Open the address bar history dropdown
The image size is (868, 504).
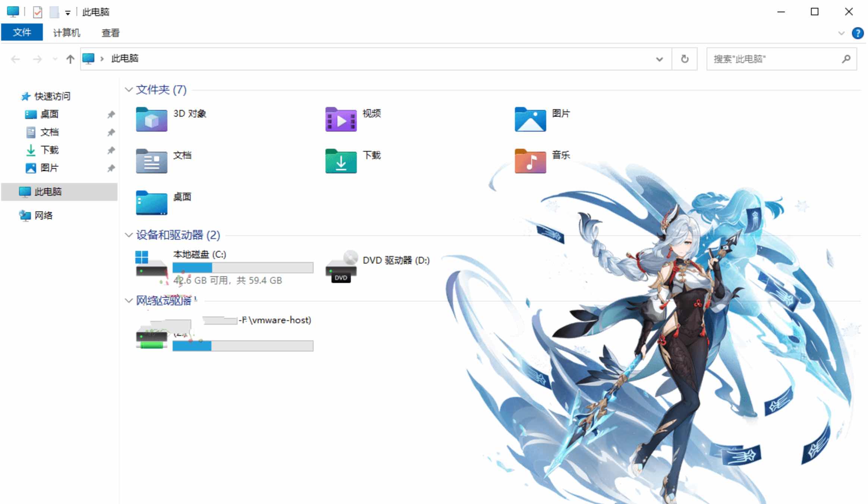659,59
